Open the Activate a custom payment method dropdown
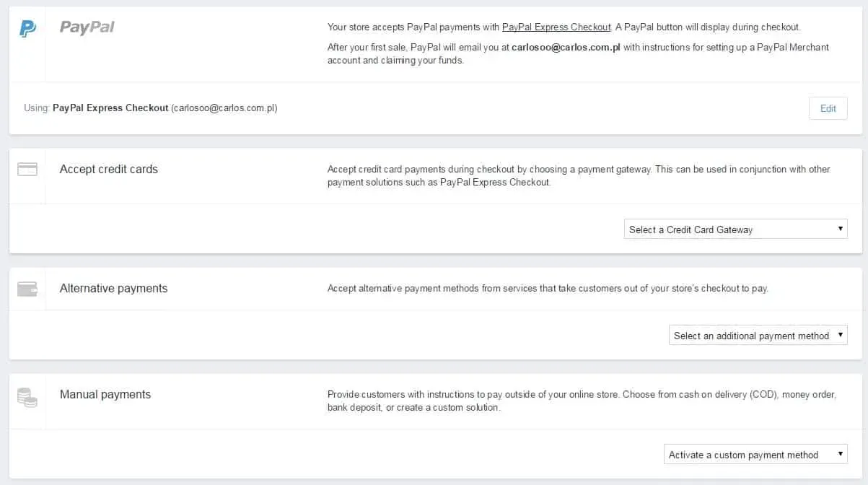Screen dimensions: 868x485 [x=755, y=454]
